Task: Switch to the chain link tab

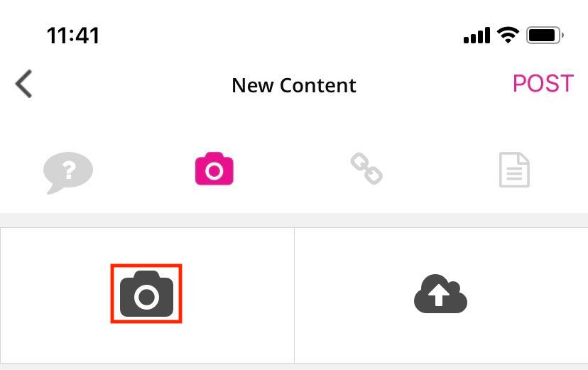Action: [x=366, y=168]
